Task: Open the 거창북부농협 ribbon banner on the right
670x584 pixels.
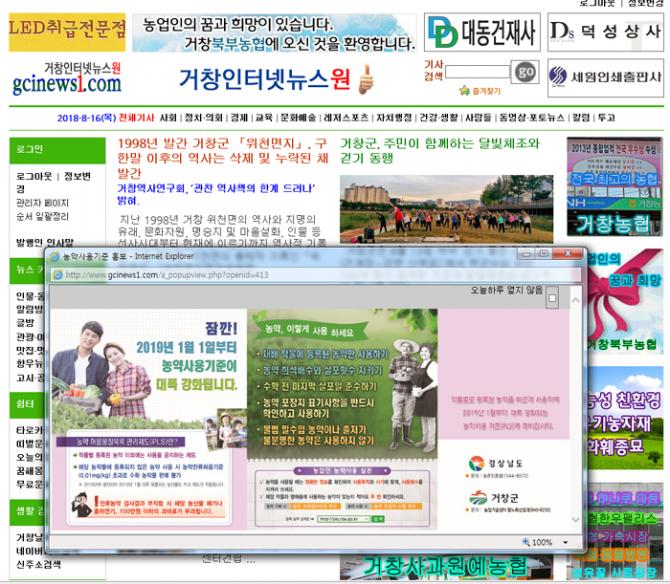Action: click(624, 301)
